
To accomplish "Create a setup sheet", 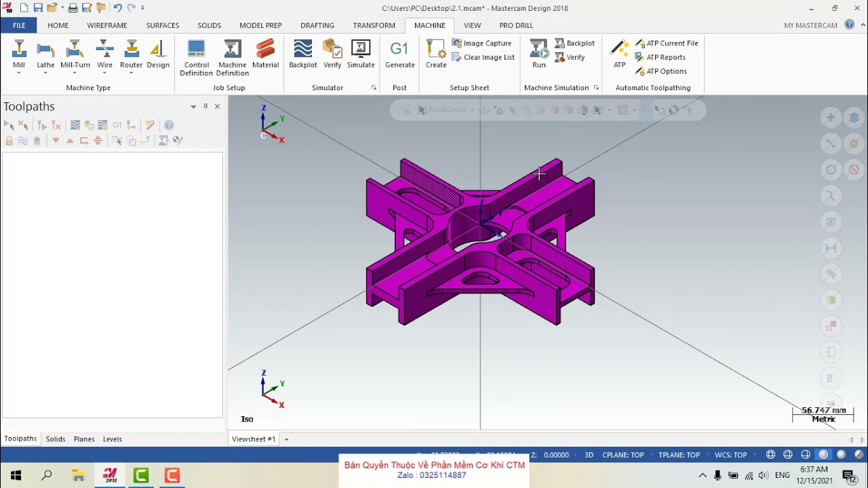I will click(x=436, y=54).
